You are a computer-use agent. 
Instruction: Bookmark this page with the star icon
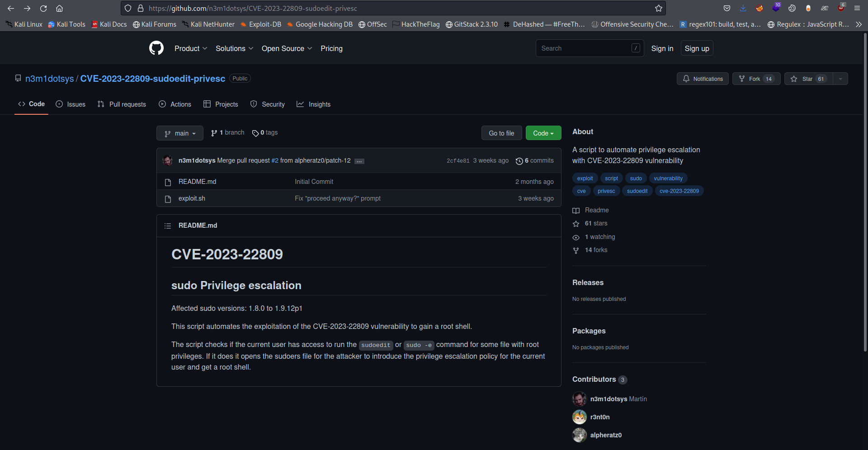tap(659, 8)
